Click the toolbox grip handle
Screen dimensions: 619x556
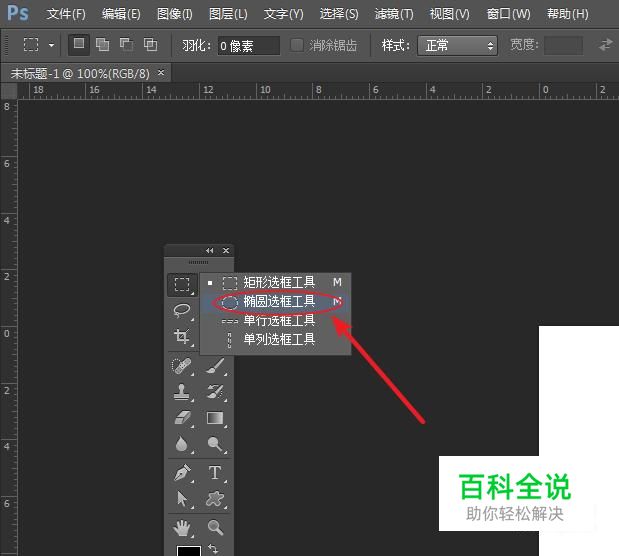(199, 262)
